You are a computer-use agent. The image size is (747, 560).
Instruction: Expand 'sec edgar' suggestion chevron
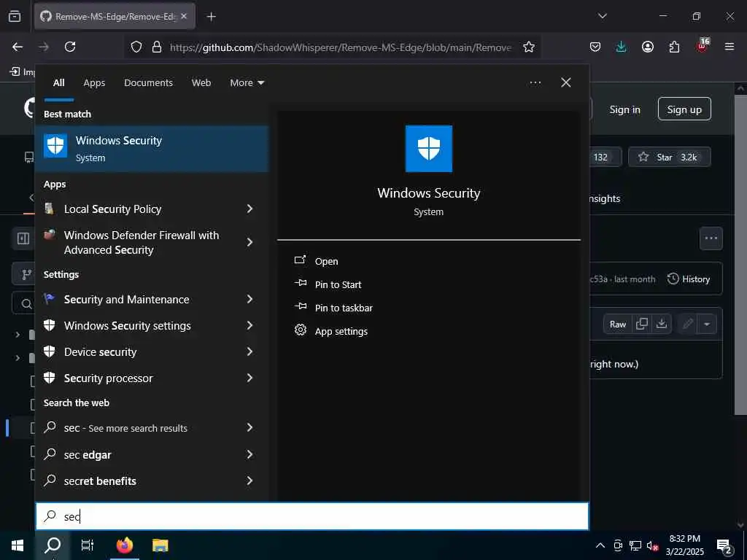[x=249, y=454]
